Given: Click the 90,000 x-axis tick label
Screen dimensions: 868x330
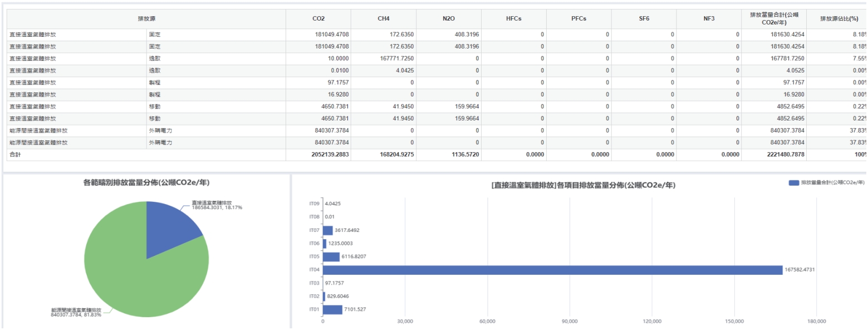Looking at the screenshot, I should click(x=570, y=322).
